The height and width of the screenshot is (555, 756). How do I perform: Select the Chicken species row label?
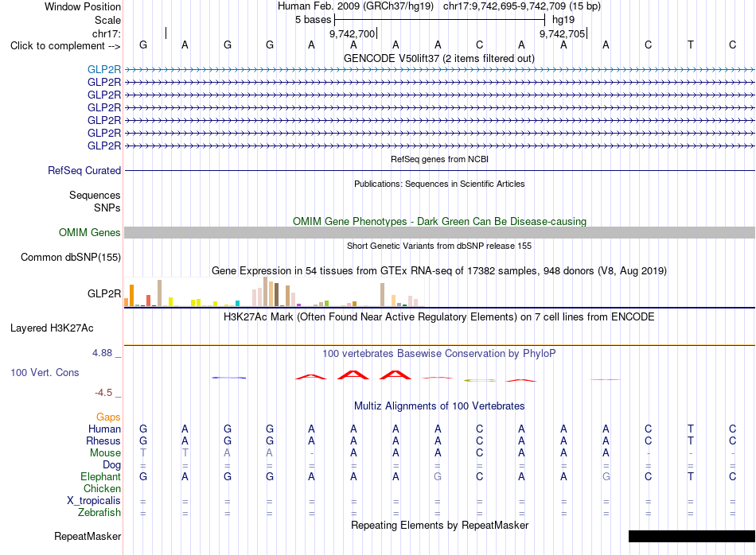coord(102,488)
